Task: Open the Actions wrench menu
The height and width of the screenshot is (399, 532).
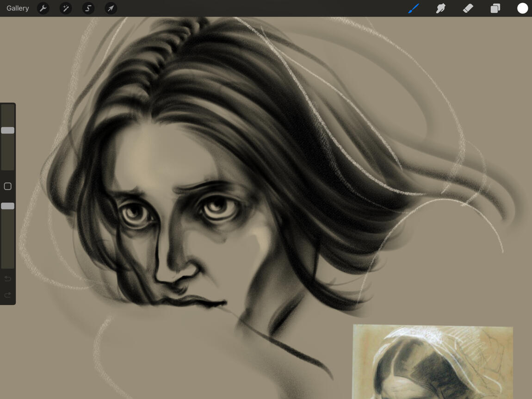Action: [43, 8]
